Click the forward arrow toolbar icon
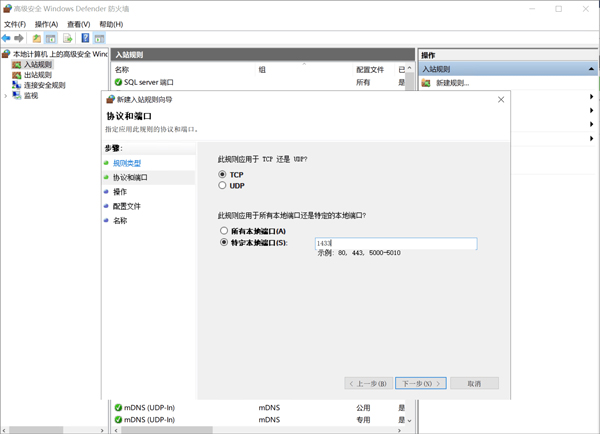Viewport: 600px width, 434px height. (x=19, y=38)
